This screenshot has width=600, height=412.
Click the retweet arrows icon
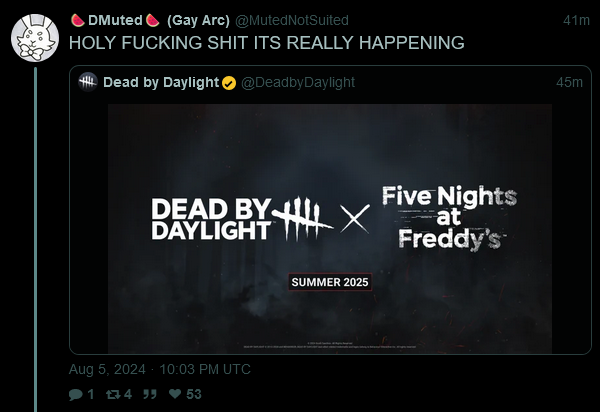113,394
